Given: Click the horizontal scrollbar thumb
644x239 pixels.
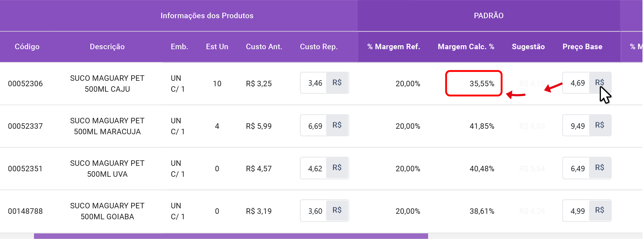Looking at the screenshot, I should point(231,236).
